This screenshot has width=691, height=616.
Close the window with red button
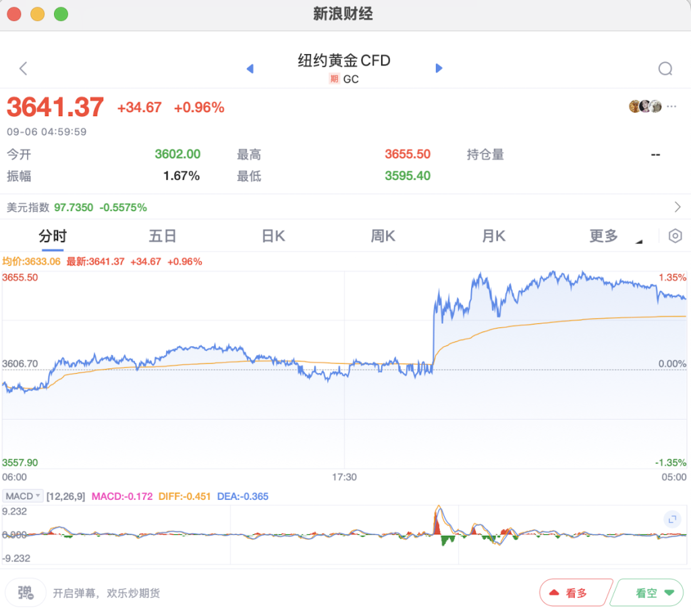[x=14, y=14]
